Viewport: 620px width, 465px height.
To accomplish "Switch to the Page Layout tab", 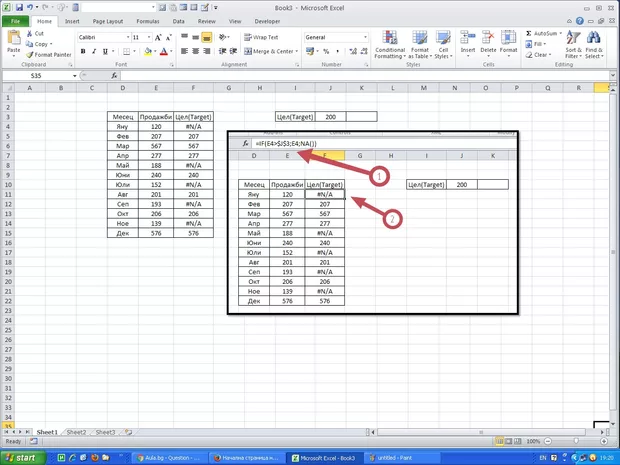I will [108, 21].
